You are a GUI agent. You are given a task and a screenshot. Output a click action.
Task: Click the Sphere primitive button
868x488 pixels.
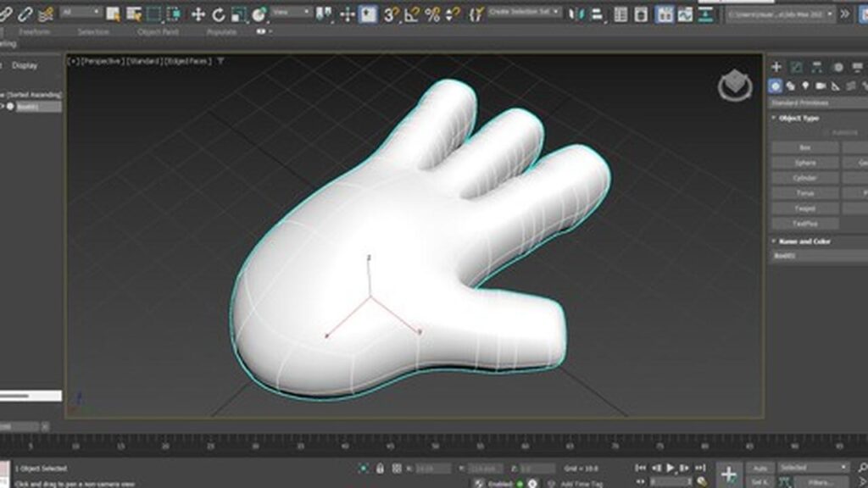point(804,163)
